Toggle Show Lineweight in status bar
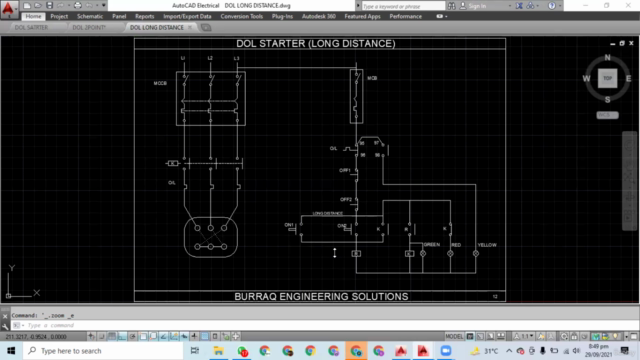640x360 pixels. pyautogui.click(x=194, y=336)
